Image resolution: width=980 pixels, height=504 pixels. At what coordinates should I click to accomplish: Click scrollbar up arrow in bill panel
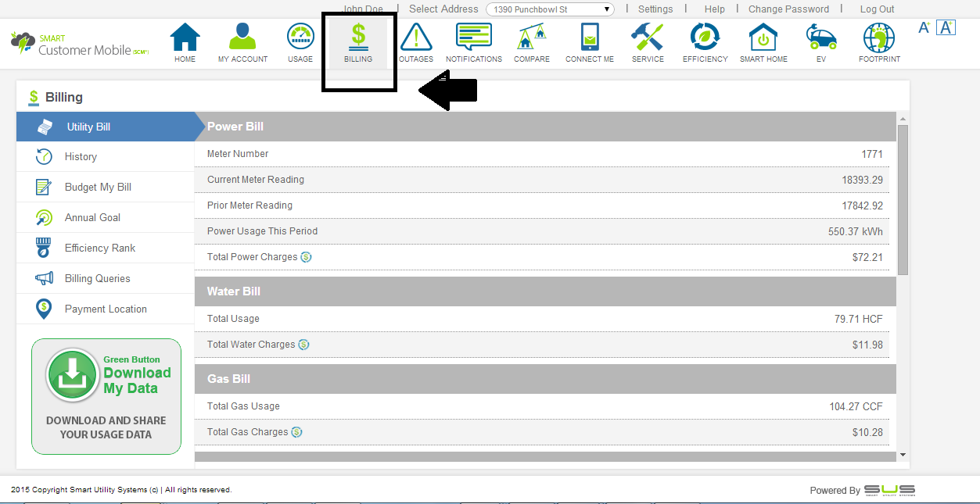(x=903, y=118)
